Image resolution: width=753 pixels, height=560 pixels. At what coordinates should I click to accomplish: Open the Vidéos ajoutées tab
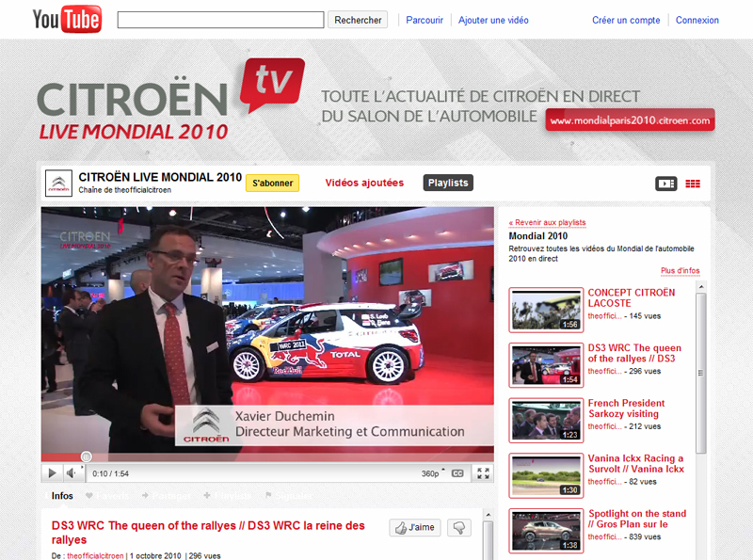coord(364,183)
